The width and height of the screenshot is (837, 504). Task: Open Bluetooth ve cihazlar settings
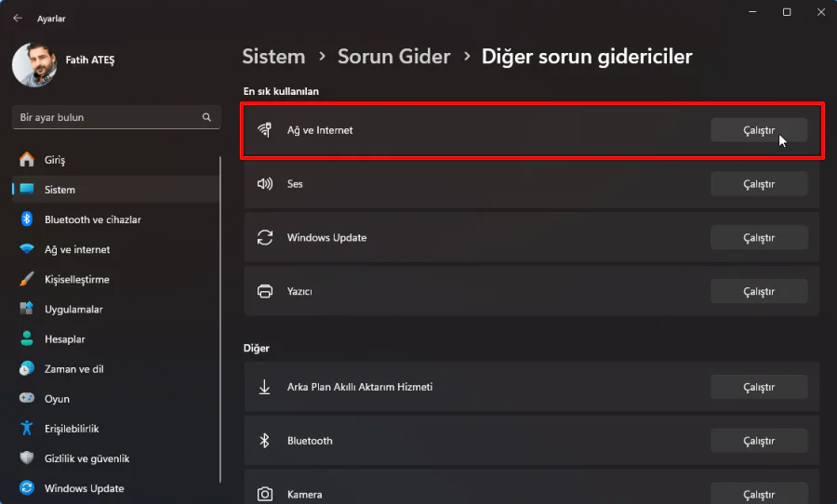point(116,219)
